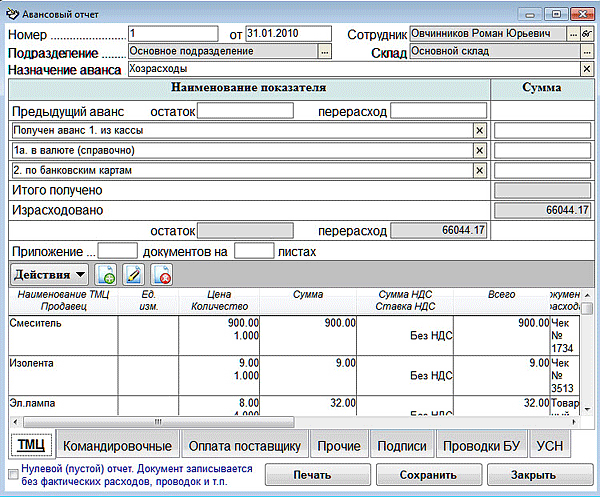Image resolution: width=600 pixels, height=497 pixels.
Task: Click the Сохранить button
Action: 429,475
